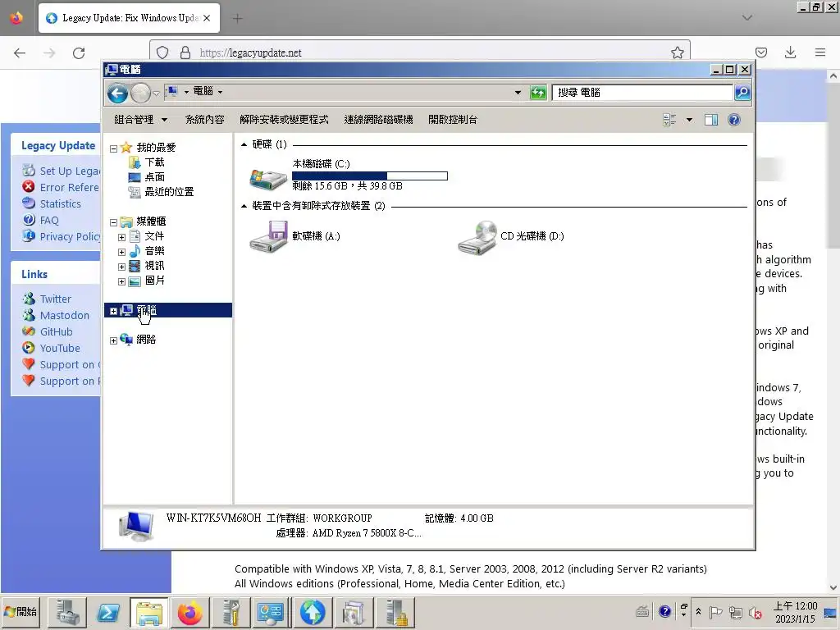Open the GitHub link in sidebar
840x630 pixels.
pos(57,331)
